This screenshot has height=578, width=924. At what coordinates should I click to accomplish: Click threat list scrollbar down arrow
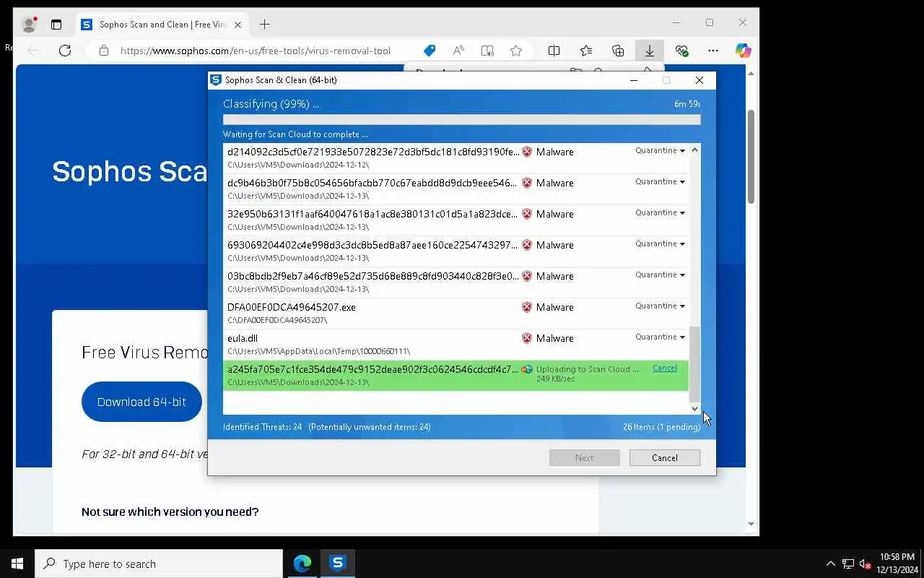[694, 409]
